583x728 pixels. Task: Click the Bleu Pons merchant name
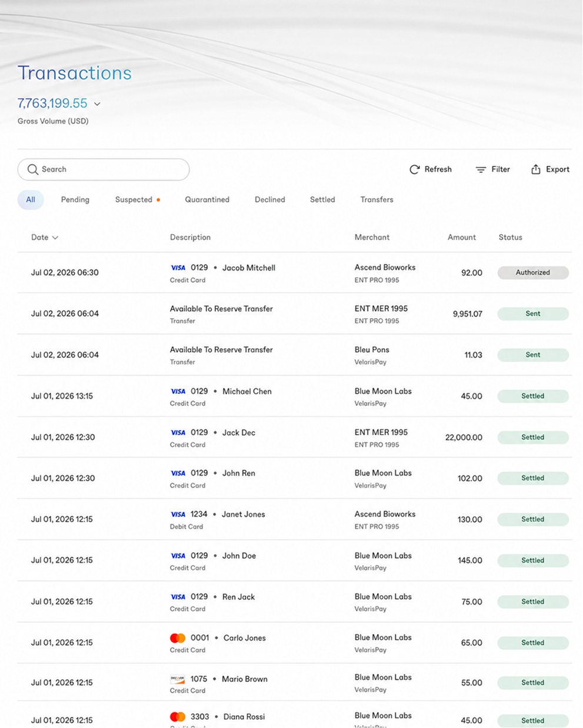(x=372, y=350)
